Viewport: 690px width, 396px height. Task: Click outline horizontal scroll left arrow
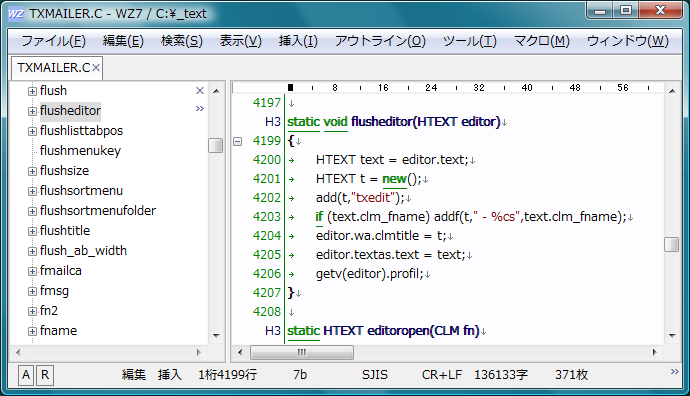18,352
